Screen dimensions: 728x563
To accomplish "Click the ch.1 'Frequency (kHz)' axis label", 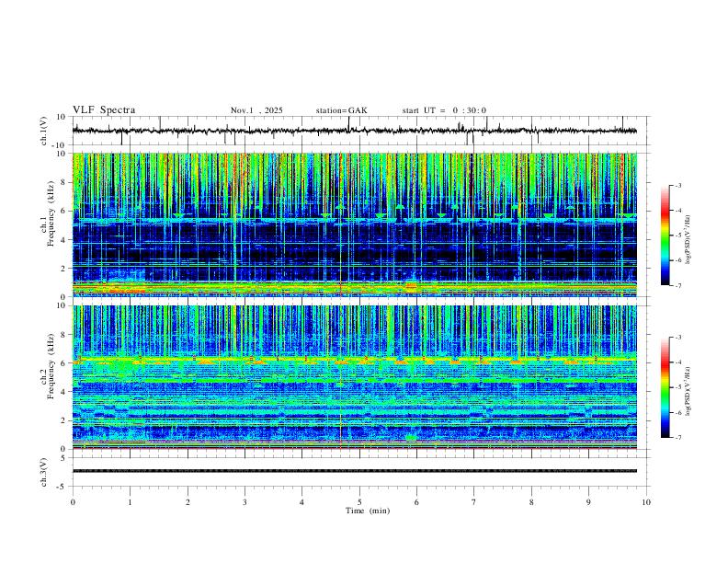I will click(x=51, y=213).
